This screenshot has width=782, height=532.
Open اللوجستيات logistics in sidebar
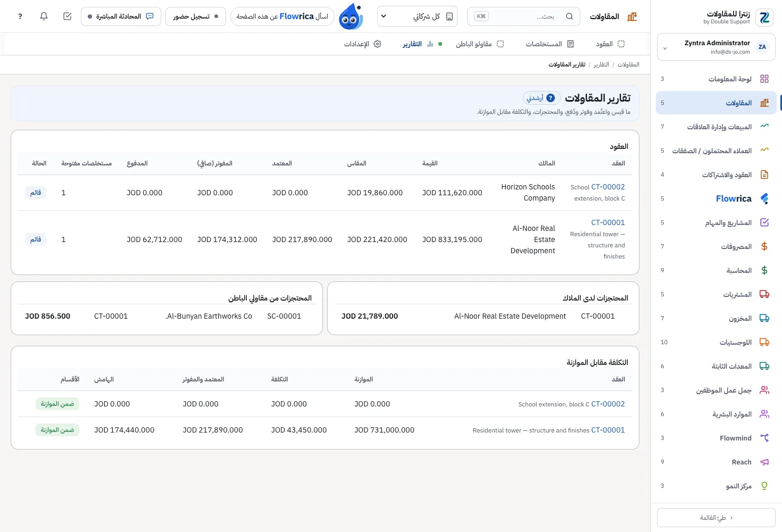point(716,342)
